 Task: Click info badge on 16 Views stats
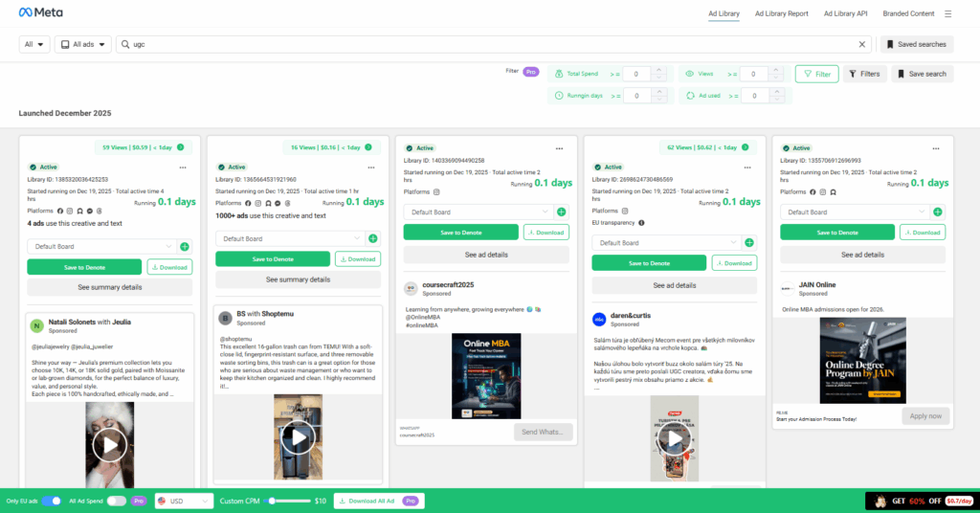[x=368, y=147]
